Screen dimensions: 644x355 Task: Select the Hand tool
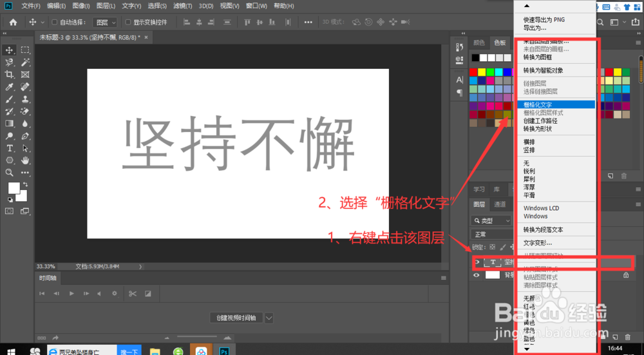pos(25,160)
